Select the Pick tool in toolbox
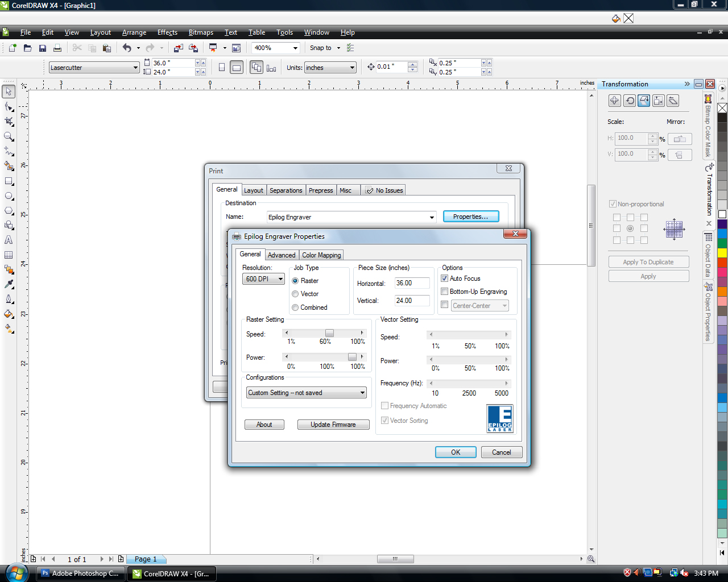This screenshot has width=728, height=582. 9,92
